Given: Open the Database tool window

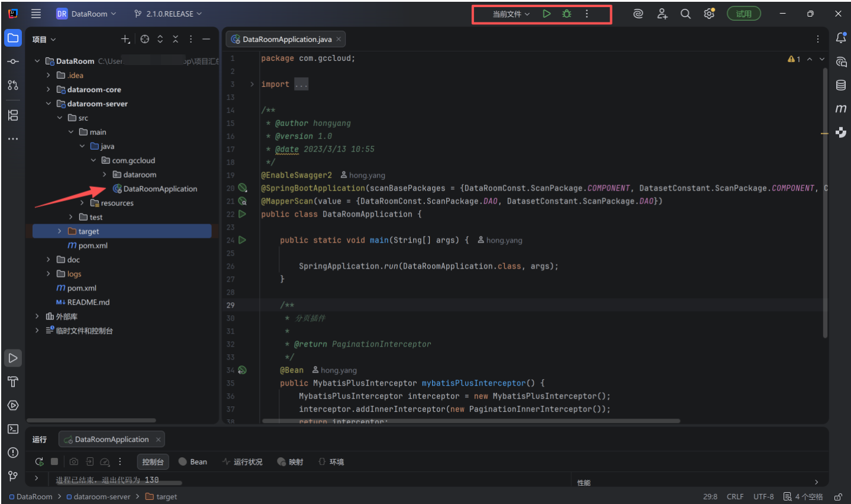Looking at the screenshot, I should 840,85.
